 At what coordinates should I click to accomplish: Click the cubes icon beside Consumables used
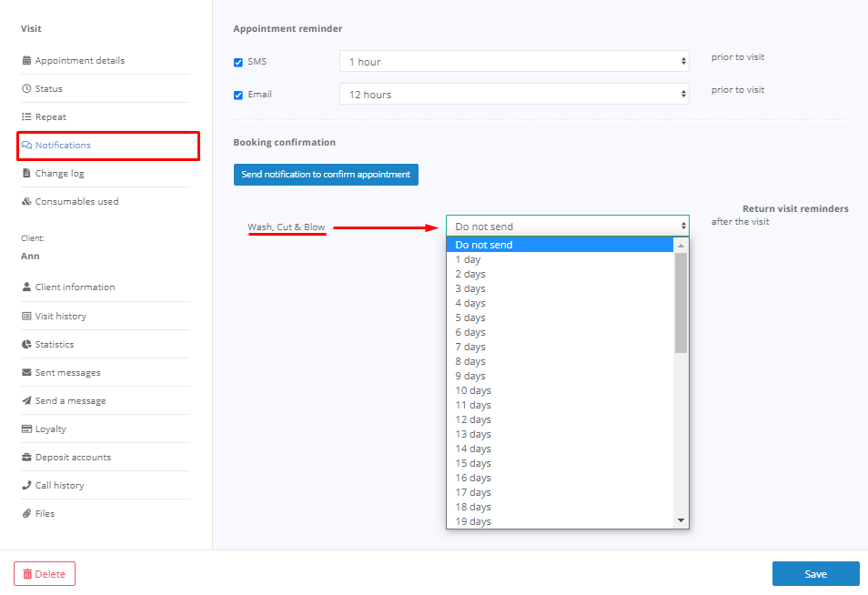(x=26, y=202)
